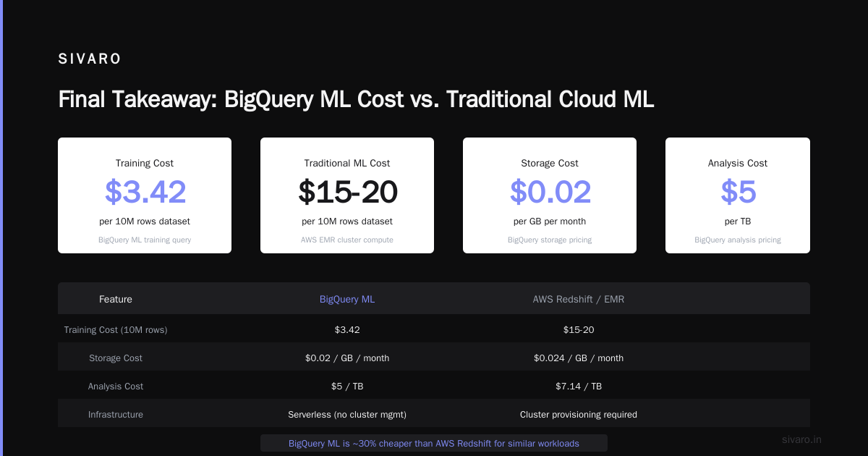Viewport: 868px width, 456px height.
Task: Select the Training Cost card title
Action: (x=145, y=164)
